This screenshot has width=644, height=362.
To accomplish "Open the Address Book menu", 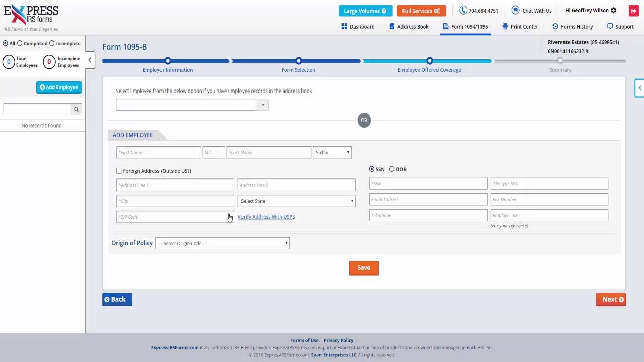I will coord(409,27).
